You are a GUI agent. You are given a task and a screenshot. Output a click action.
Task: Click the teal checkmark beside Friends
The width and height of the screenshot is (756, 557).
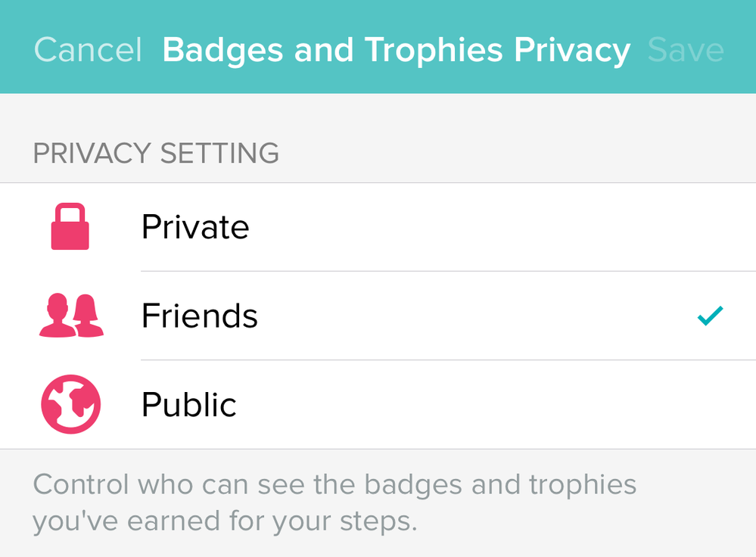710,316
